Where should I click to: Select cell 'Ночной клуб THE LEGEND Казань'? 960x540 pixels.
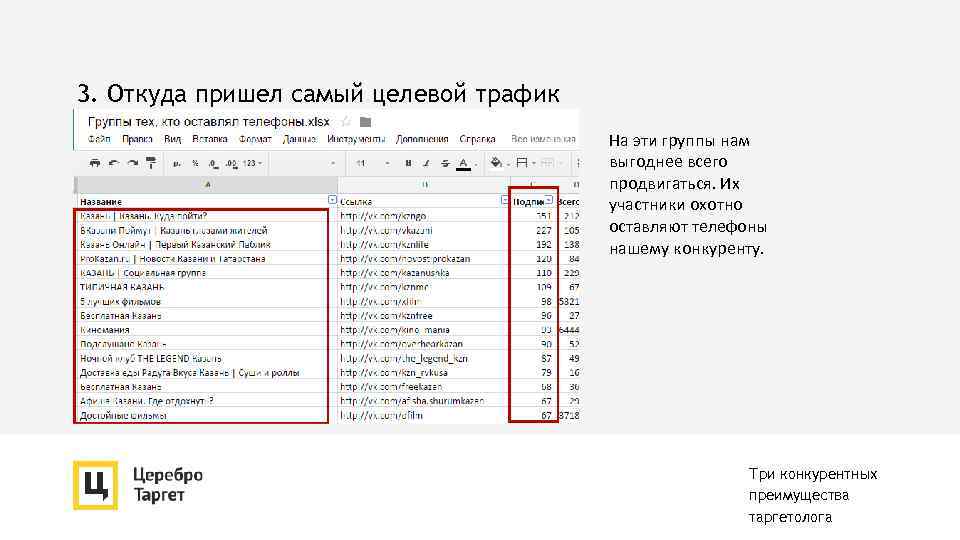tap(206, 359)
